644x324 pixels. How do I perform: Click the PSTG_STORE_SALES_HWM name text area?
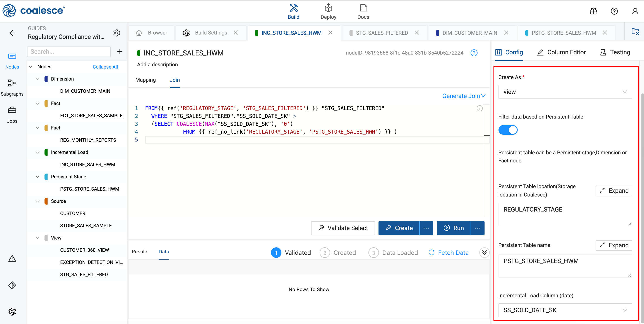coord(565,266)
